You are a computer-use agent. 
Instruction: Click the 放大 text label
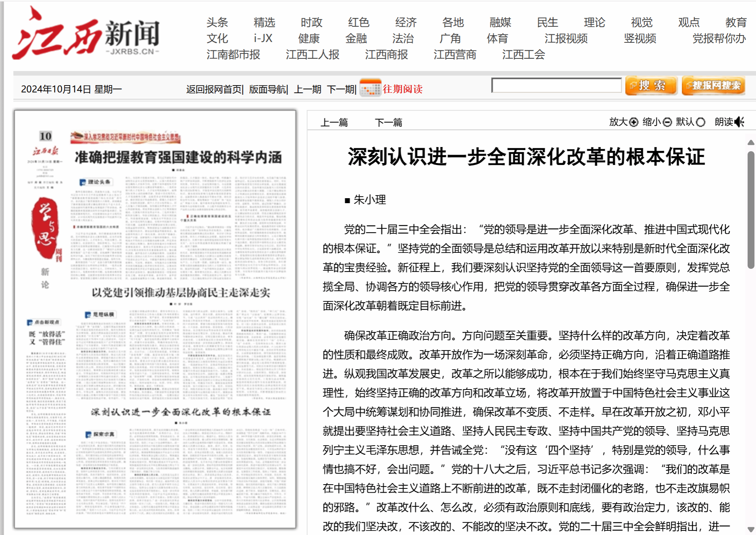pyautogui.click(x=619, y=122)
